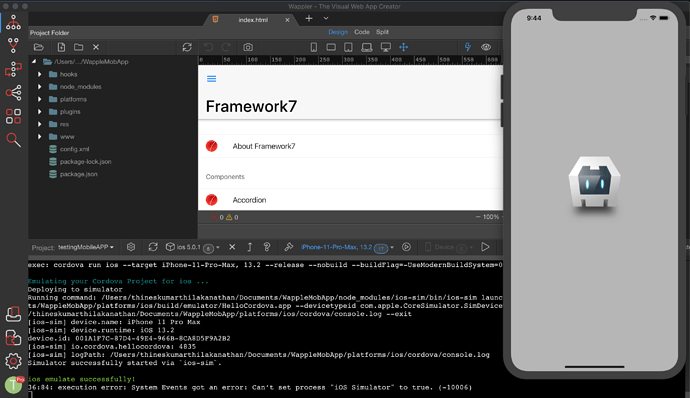Create a new file in Project Folder
Image resolution: width=690 pixels, height=398 pixels.
61,47
